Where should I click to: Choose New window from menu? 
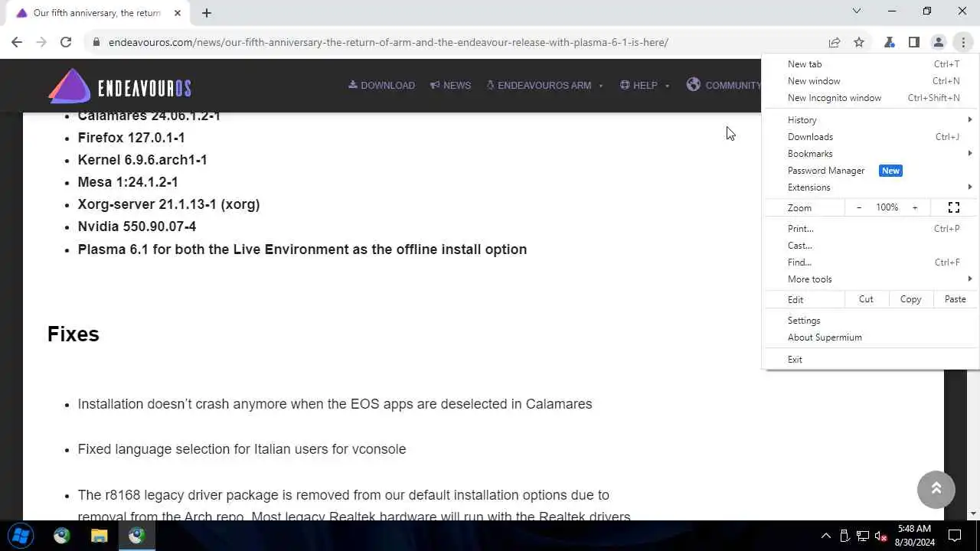(x=871, y=81)
